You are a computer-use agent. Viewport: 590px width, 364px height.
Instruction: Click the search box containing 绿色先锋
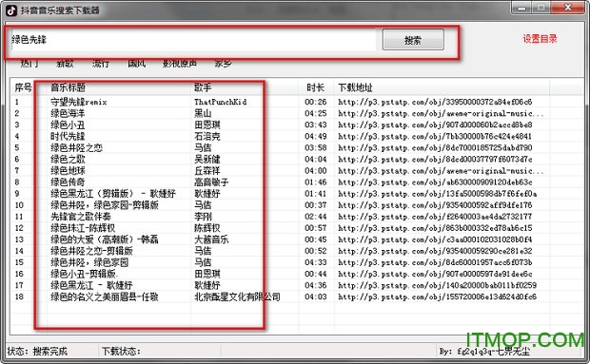tap(193, 40)
